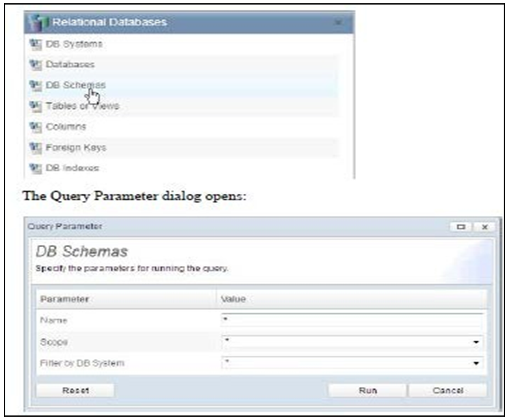Image resolution: width=507 pixels, height=420 pixels.
Task: Expand the Filter by DB System dropdown
Action: pyautogui.click(x=476, y=363)
